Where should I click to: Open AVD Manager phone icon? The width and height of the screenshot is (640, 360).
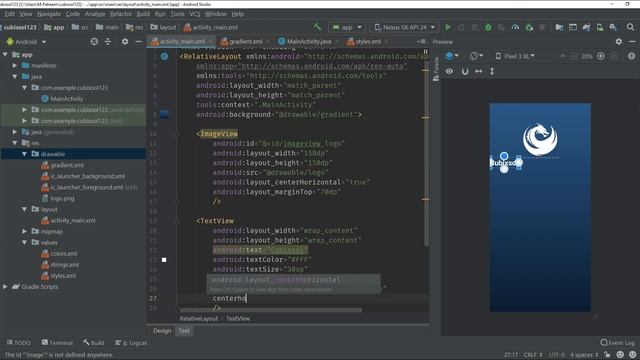point(600,27)
